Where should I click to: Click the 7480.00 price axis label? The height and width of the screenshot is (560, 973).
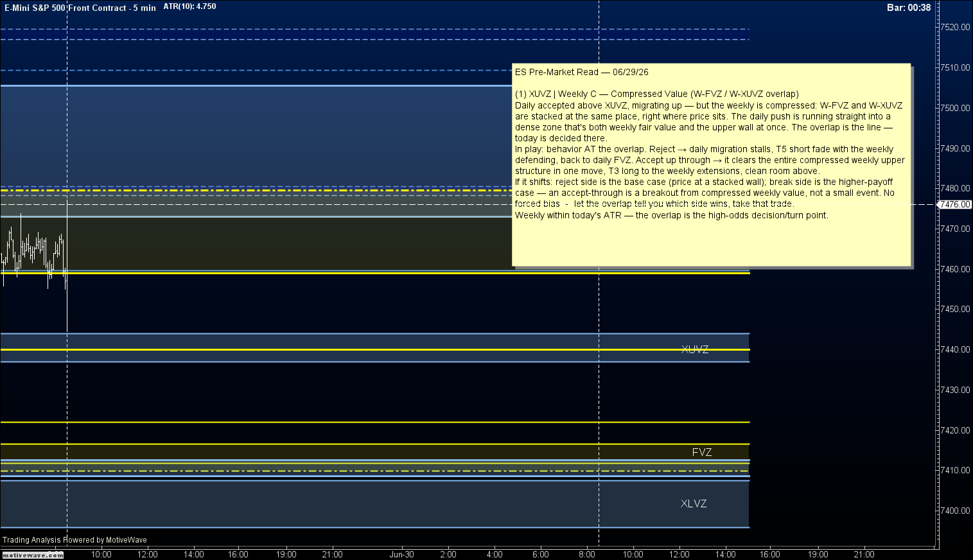[x=955, y=188]
